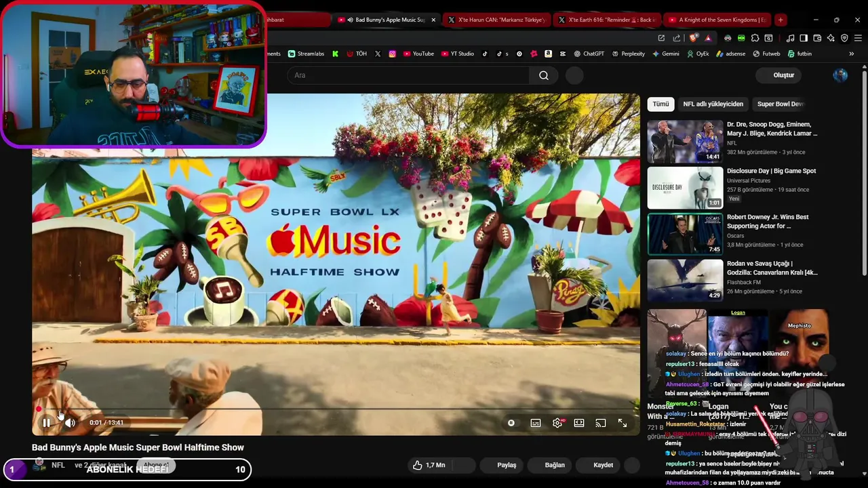Click the YouTube search magnifier button

pos(544,75)
